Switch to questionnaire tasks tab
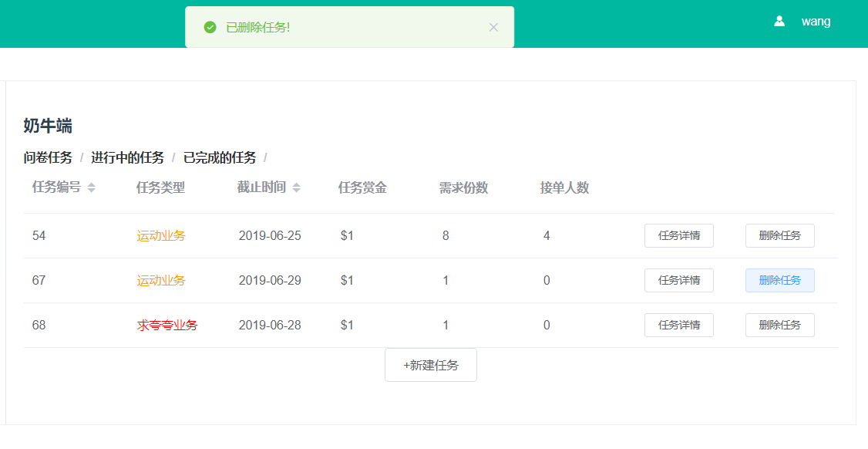Viewport: 868px width, 449px height. 48,157
